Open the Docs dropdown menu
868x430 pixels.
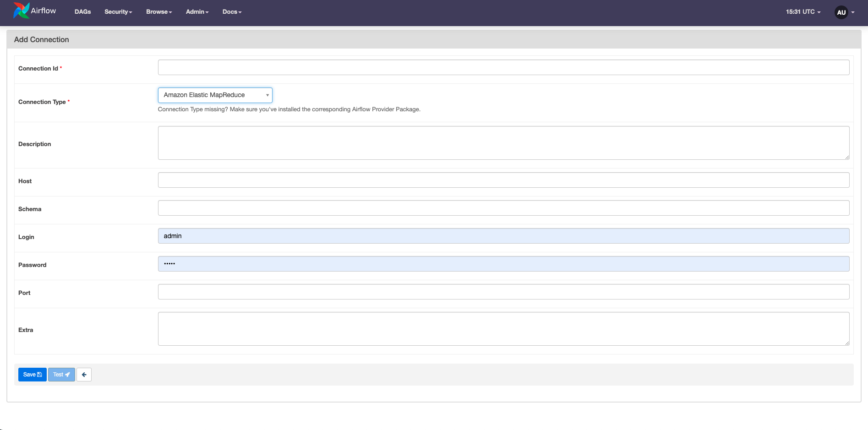[232, 11]
